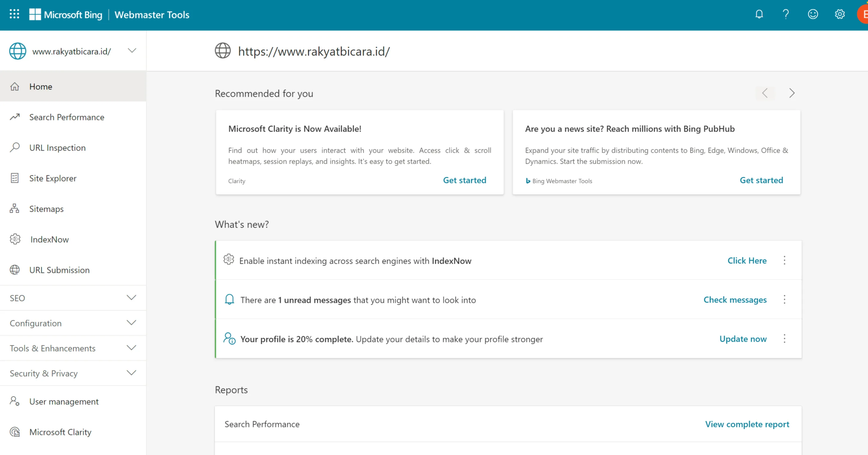Viewport: 868px width, 455px height.
Task: Click the globe icon beside site selector
Action: pyautogui.click(x=17, y=51)
